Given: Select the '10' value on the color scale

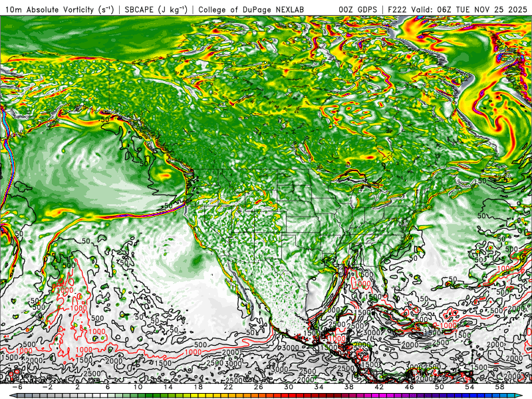Looking at the screenshot, I should point(138,387).
